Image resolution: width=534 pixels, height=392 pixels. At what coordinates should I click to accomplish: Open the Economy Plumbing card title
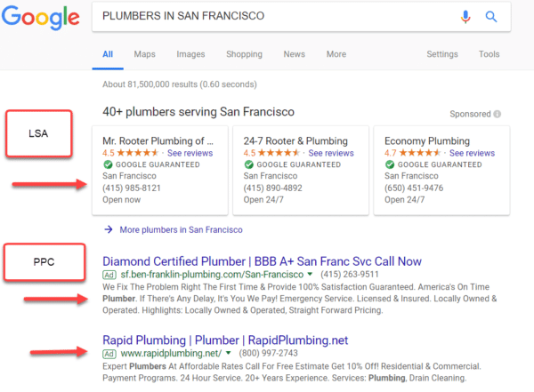tap(427, 140)
